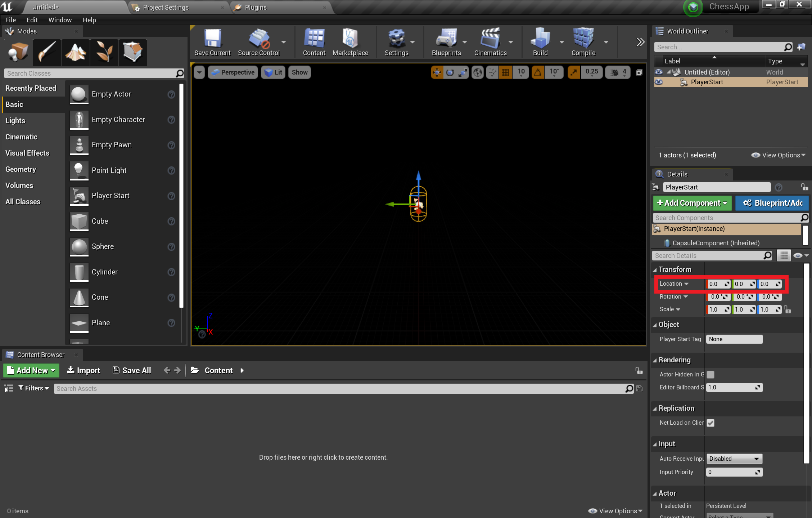Screen dimensions: 812x518
Task: Toggle Actor Hidden In Game checkbox
Action: [x=710, y=374]
